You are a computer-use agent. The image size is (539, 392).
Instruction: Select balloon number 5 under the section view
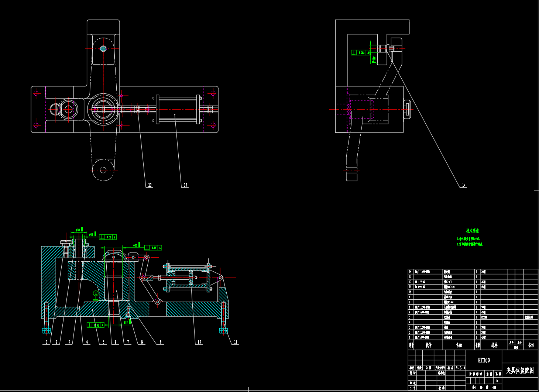103,342
